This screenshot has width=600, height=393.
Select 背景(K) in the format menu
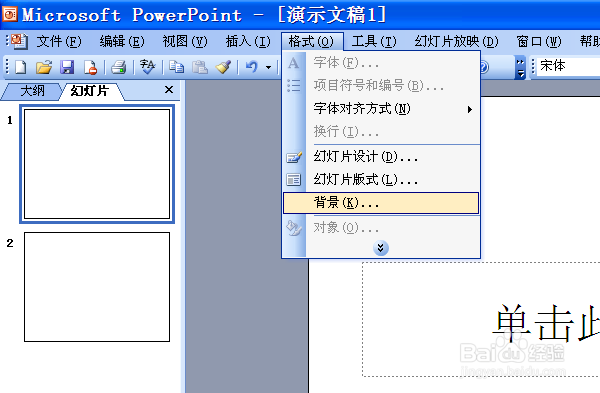(381, 203)
